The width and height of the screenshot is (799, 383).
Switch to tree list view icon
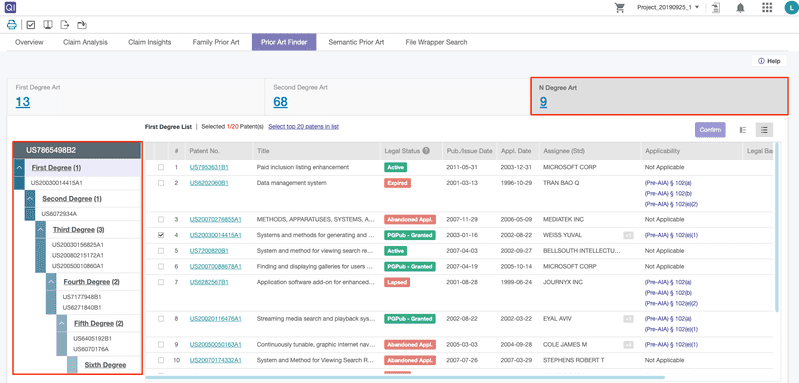click(743, 130)
